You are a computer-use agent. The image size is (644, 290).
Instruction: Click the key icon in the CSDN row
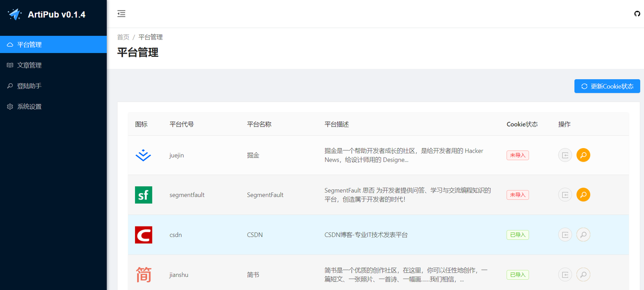click(583, 235)
